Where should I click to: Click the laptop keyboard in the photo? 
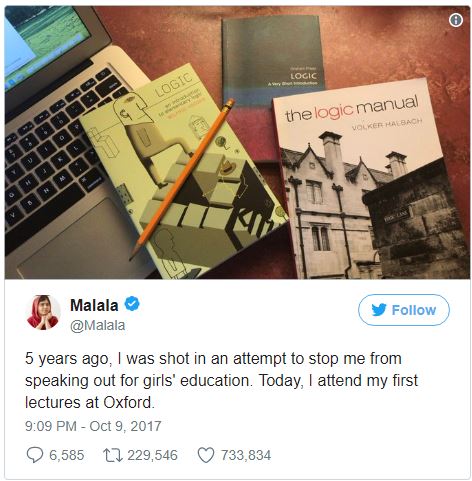coord(57,147)
